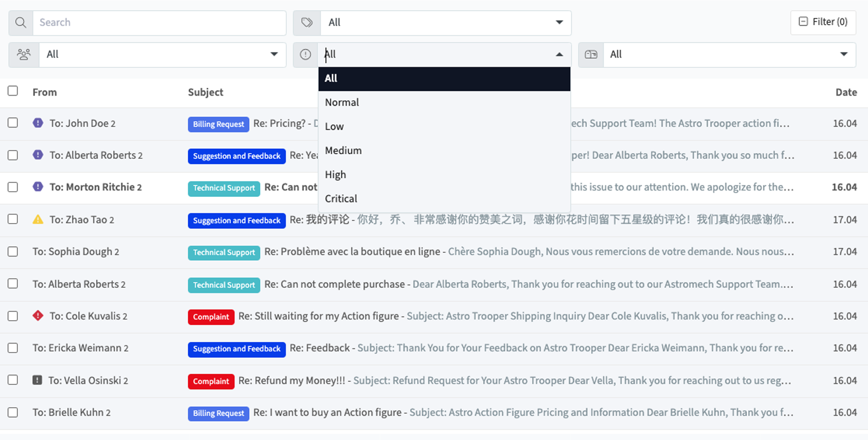
Task: Click dark square alert icon on Vella Osinski row
Action: click(x=37, y=380)
